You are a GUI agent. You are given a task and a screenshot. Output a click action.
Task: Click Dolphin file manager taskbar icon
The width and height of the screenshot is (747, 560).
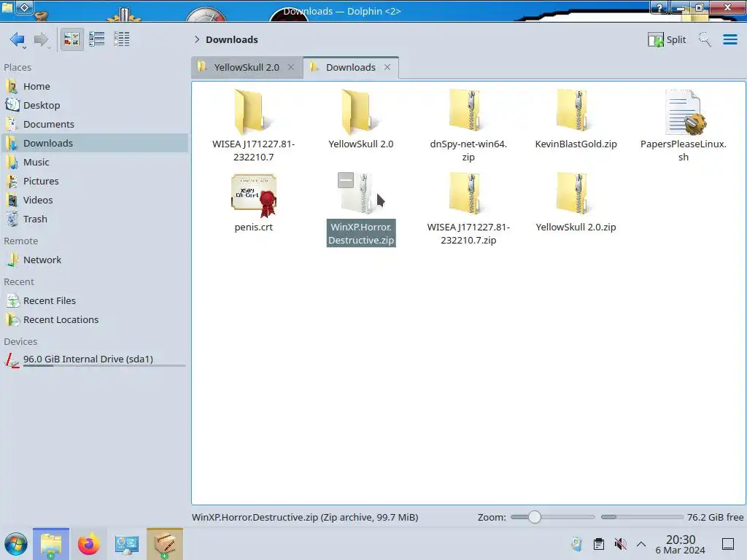click(x=51, y=544)
